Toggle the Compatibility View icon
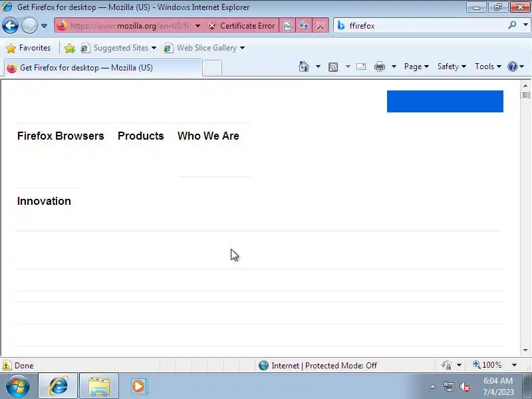This screenshot has height=399, width=532. [287, 26]
